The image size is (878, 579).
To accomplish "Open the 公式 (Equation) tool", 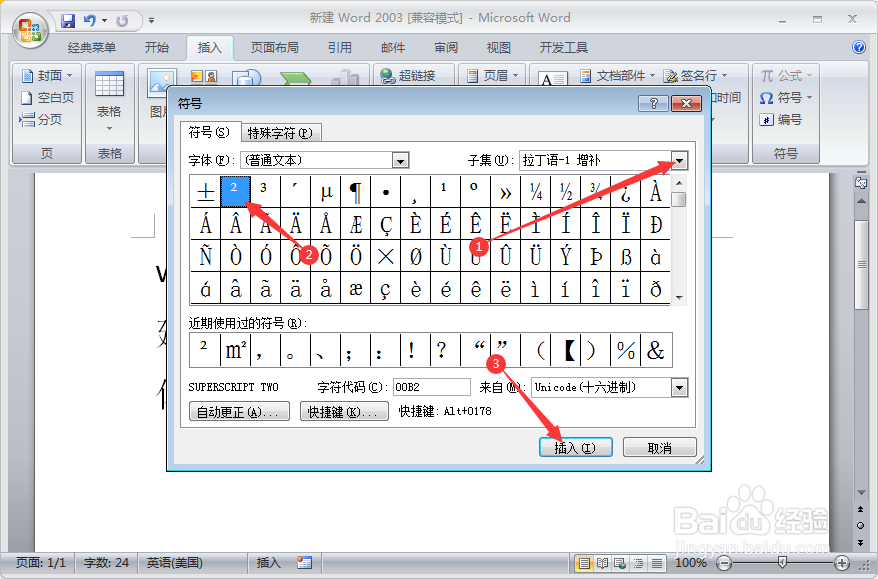I will 787,74.
